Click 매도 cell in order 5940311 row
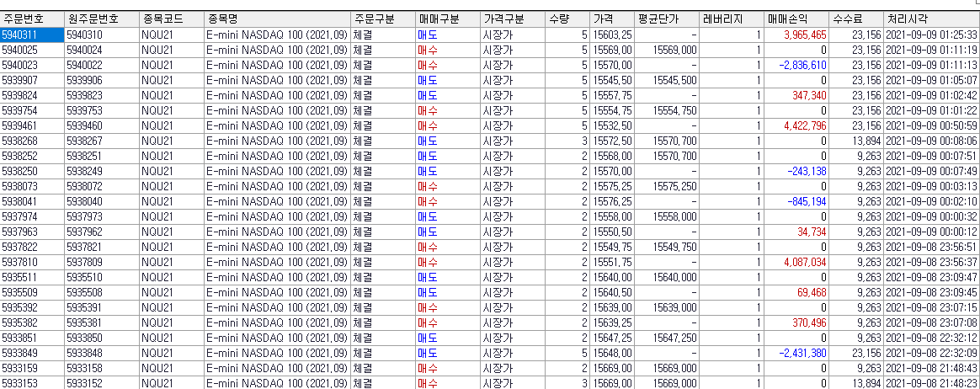 [x=448, y=35]
